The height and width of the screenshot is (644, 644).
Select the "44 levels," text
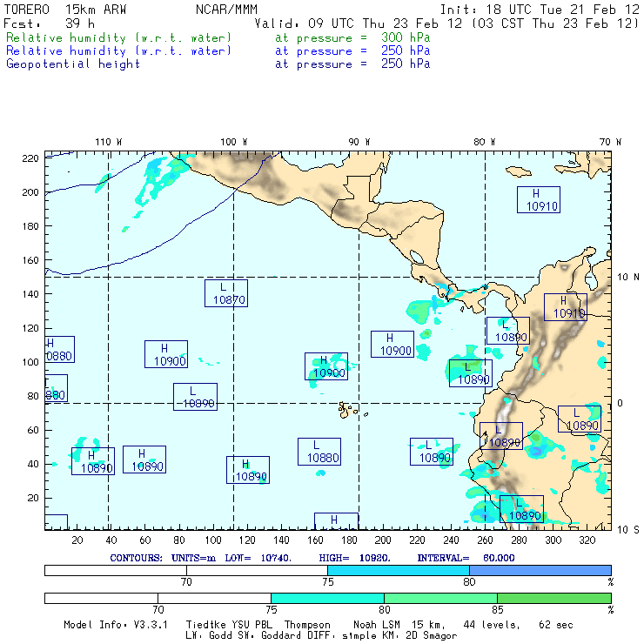click(492, 625)
